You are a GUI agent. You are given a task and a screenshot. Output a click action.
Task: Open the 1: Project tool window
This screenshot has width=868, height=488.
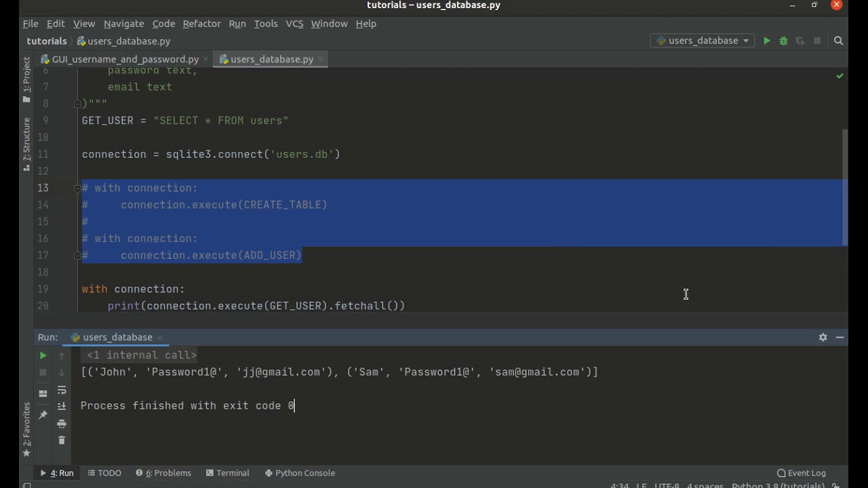26,79
